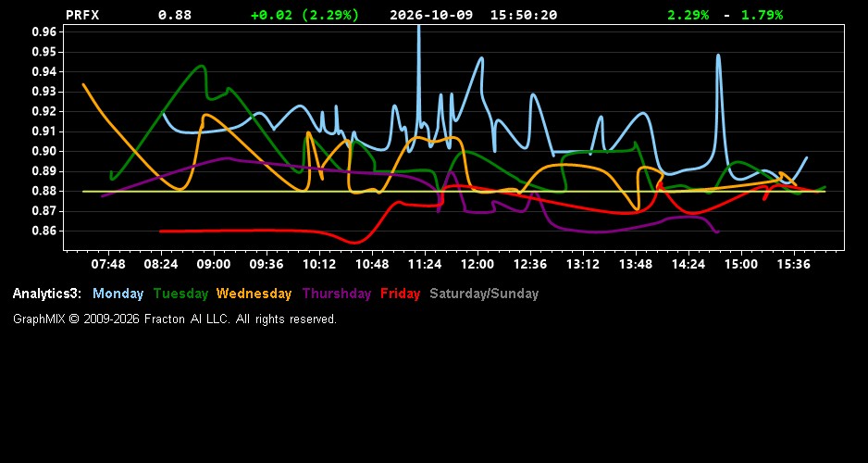Click the Analytics3 label
This screenshot has width=868, height=463.
tap(47, 294)
